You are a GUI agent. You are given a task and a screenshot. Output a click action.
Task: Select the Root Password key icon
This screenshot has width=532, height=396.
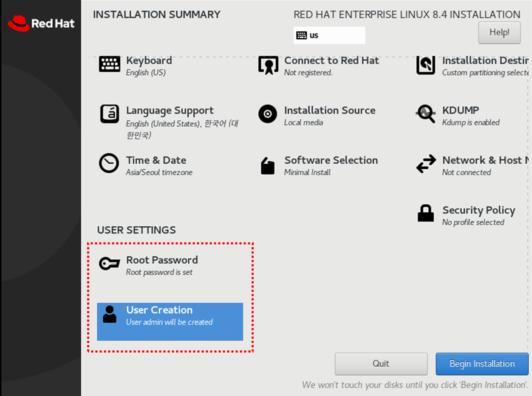(x=109, y=264)
